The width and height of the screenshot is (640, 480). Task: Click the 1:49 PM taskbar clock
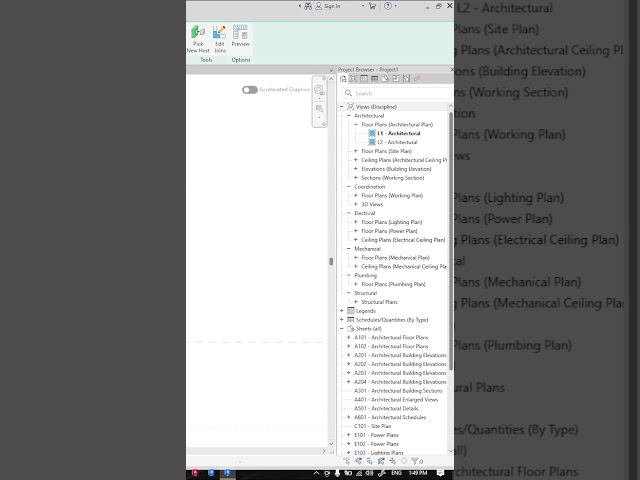(418, 473)
